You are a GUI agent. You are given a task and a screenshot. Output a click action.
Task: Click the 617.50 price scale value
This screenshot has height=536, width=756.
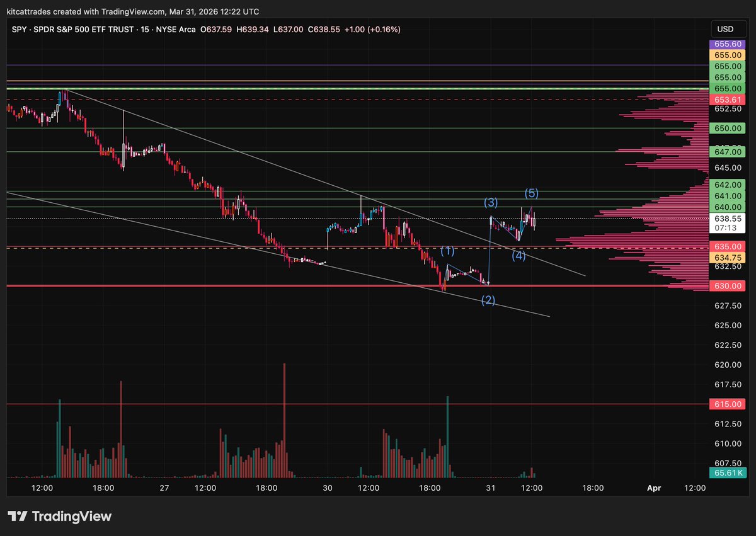point(727,384)
